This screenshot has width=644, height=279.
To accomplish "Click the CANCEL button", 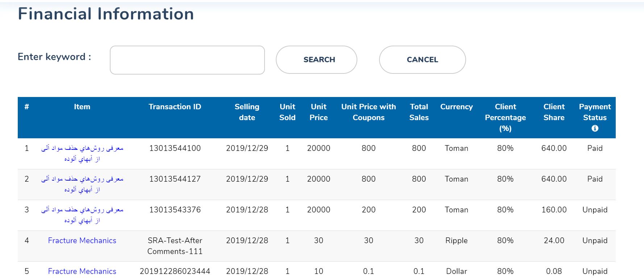I will [422, 60].
